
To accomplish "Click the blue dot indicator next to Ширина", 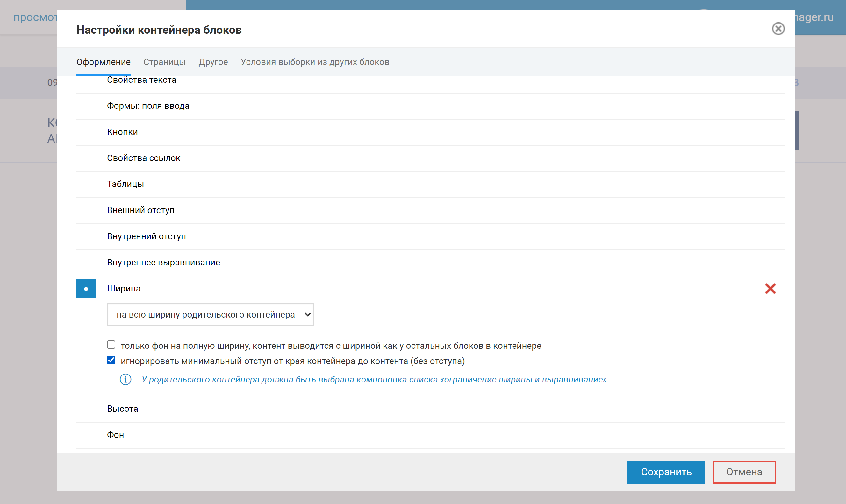I will point(86,289).
